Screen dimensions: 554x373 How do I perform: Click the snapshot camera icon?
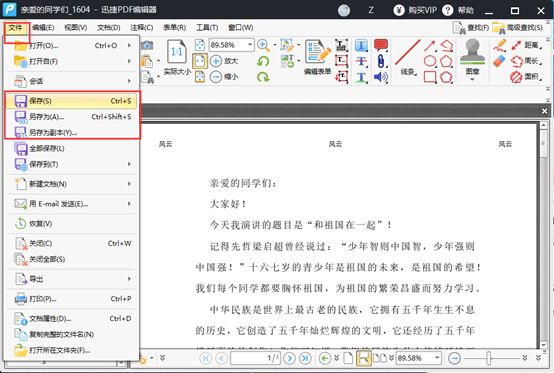click(147, 45)
